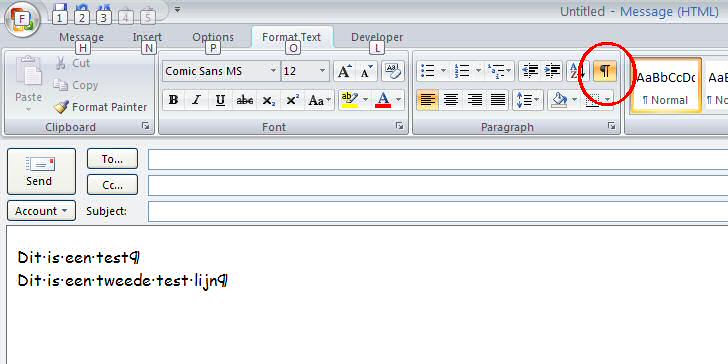Toggle strikethrough formatting

pyautogui.click(x=245, y=100)
